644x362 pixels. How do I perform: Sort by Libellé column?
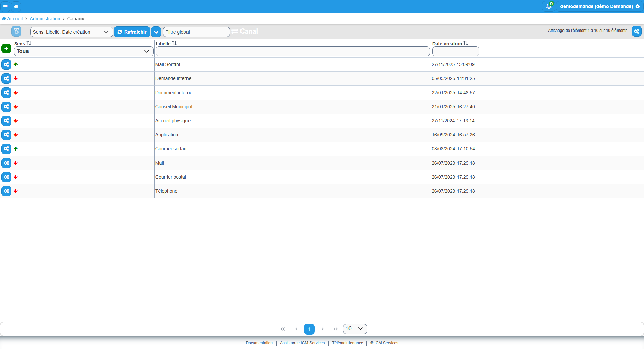pyautogui.click(x=174, y=43)
